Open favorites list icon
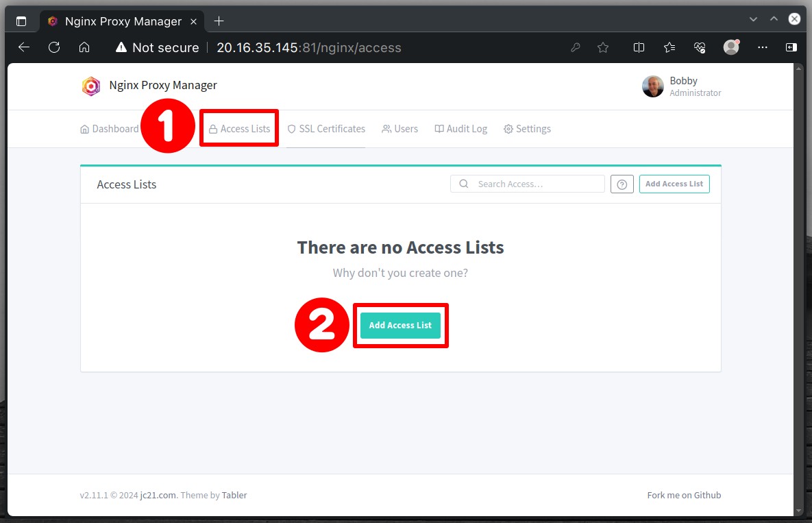This screenshot has width=812, height=523. 669,48
